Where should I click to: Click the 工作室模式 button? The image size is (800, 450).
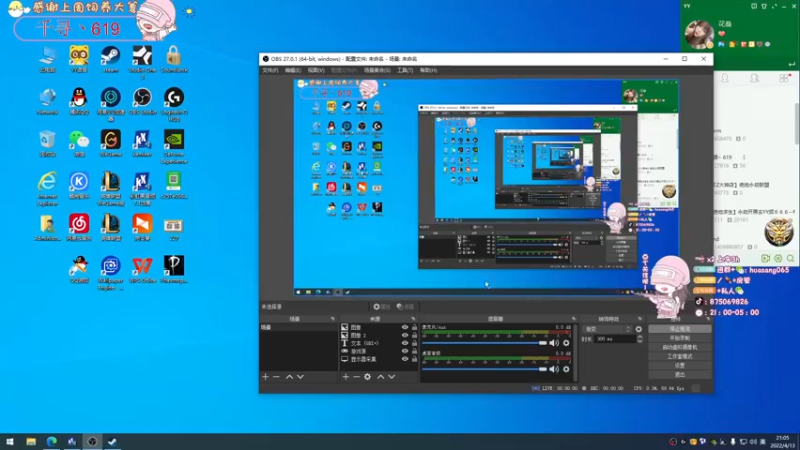[680, 357]
